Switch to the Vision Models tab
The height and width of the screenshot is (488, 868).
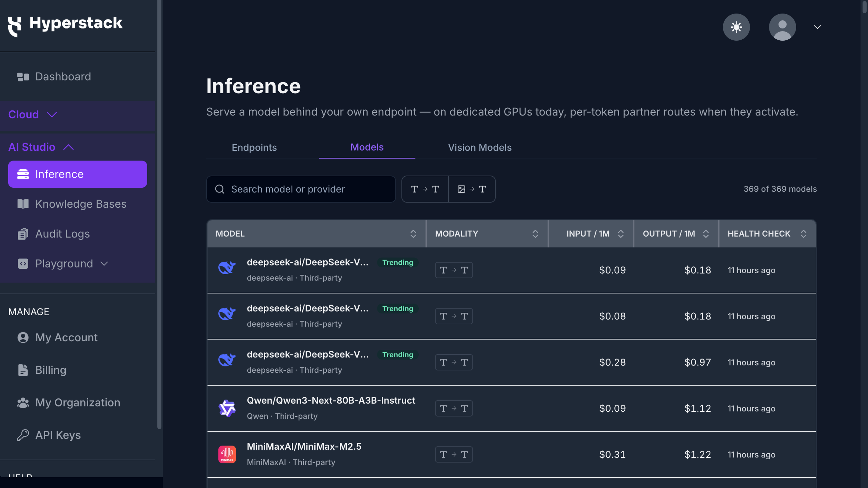pyautogui.click(x=480, y=147)
